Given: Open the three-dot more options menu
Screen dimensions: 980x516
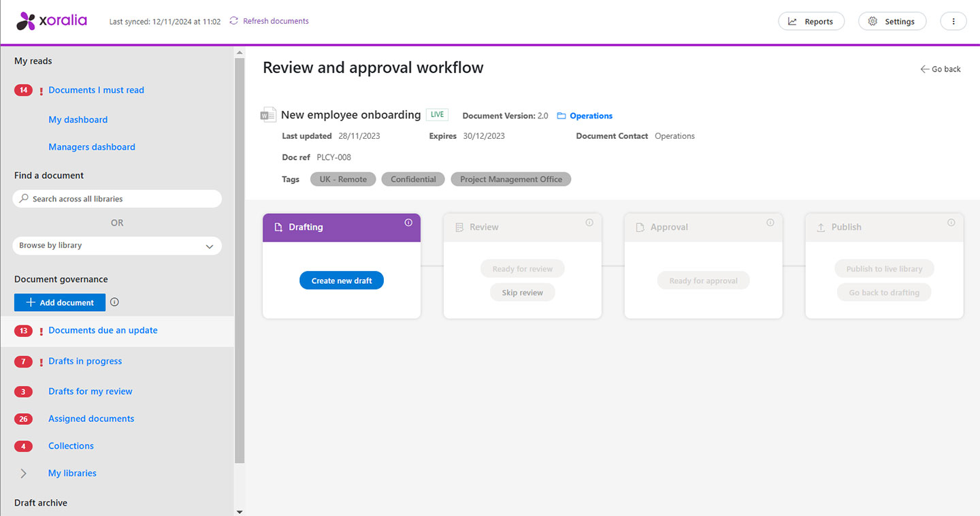Looking at the screenshot, I should click(953, 21).
